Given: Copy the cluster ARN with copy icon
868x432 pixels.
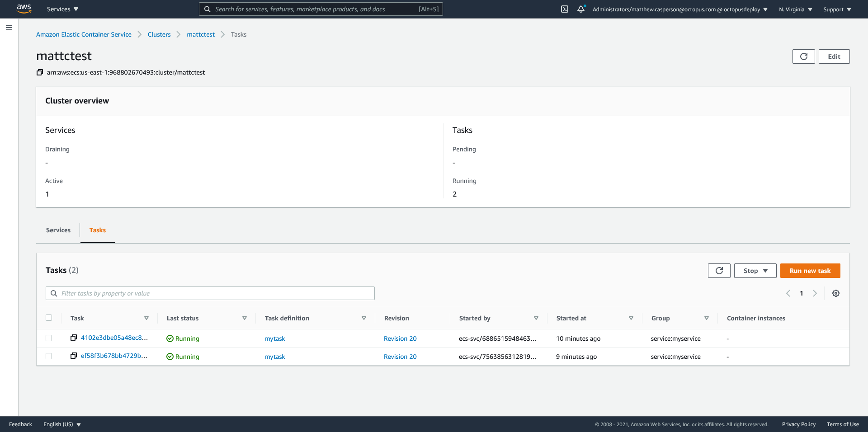Looking at the screenshot, I should coord(40,72).
